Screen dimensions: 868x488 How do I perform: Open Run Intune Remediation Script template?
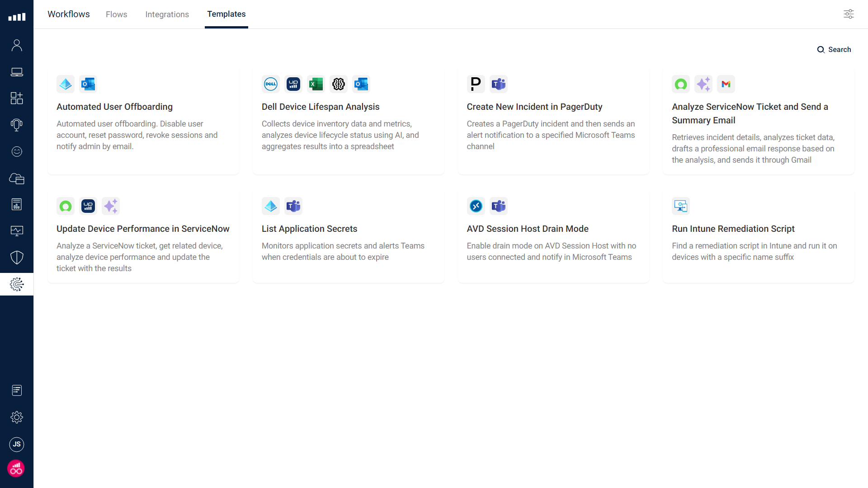[733, 229]
